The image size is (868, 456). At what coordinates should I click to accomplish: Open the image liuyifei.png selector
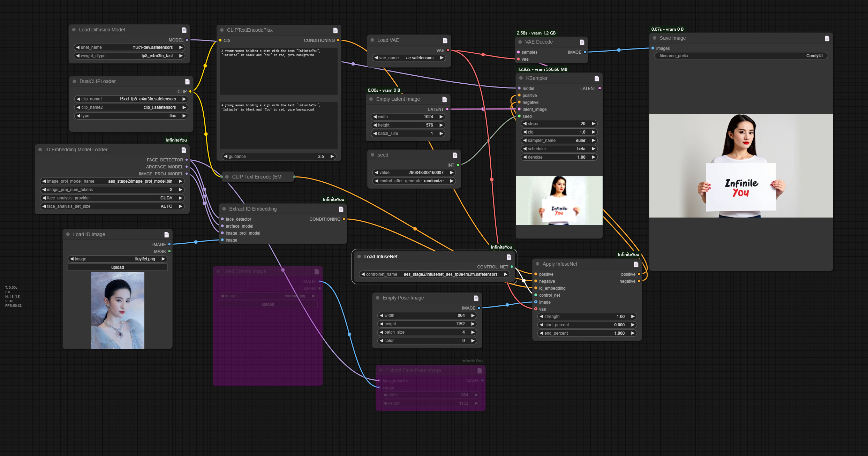(118, 259)
